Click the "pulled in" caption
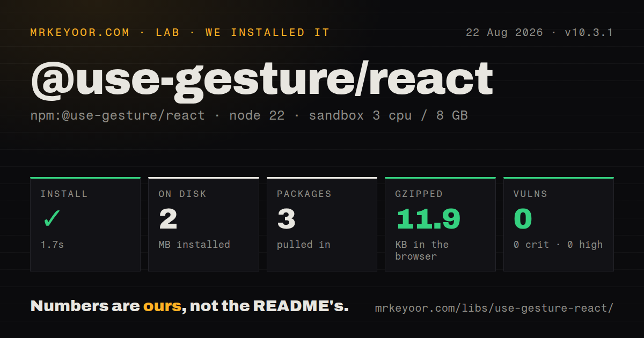Viewport: 644px width, 338px height. tap(304, 245)
